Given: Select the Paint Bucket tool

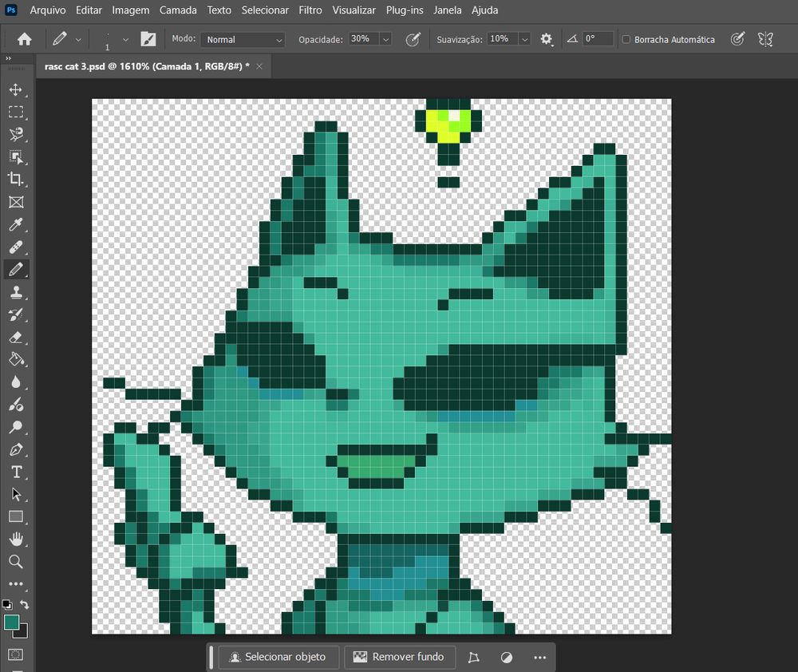Looking at the screenshot, I should [x=16, y=359].
